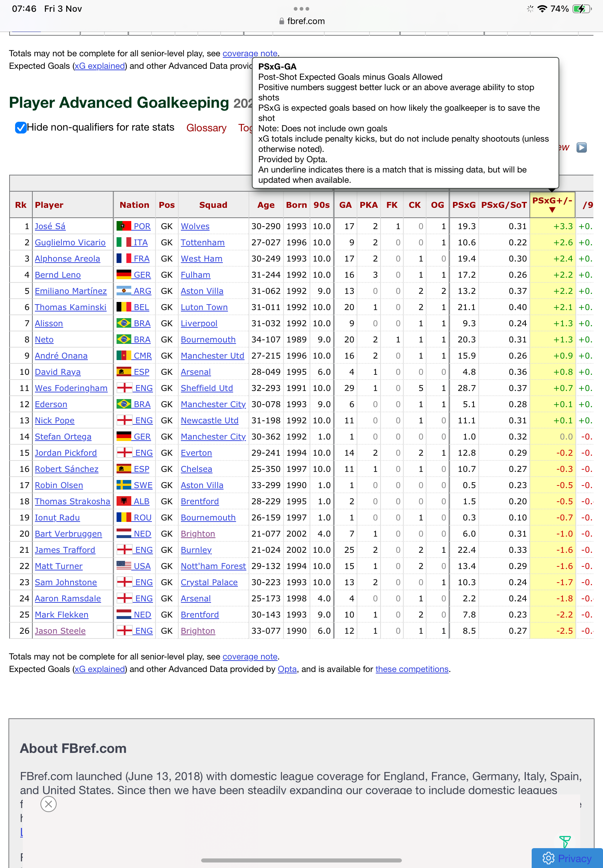This screenshot has height=868, width=603.
Task: Open the Opta link below the table
Action: pyautogui.click(x=287, y=669)
